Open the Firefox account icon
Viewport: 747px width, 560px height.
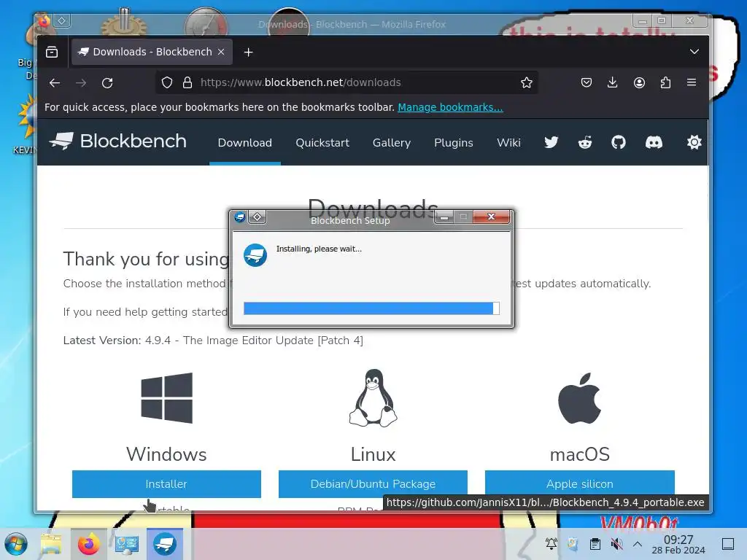click(x=639, y=82)
